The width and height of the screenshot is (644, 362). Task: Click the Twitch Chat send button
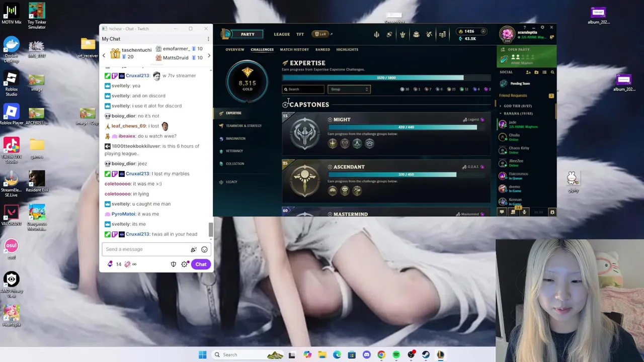point(201,264)
